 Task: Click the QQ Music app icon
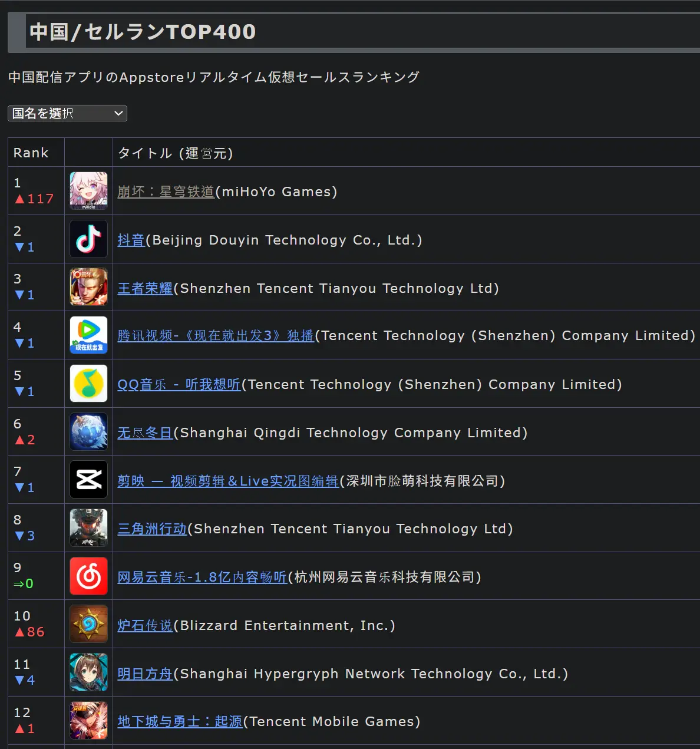88,384
